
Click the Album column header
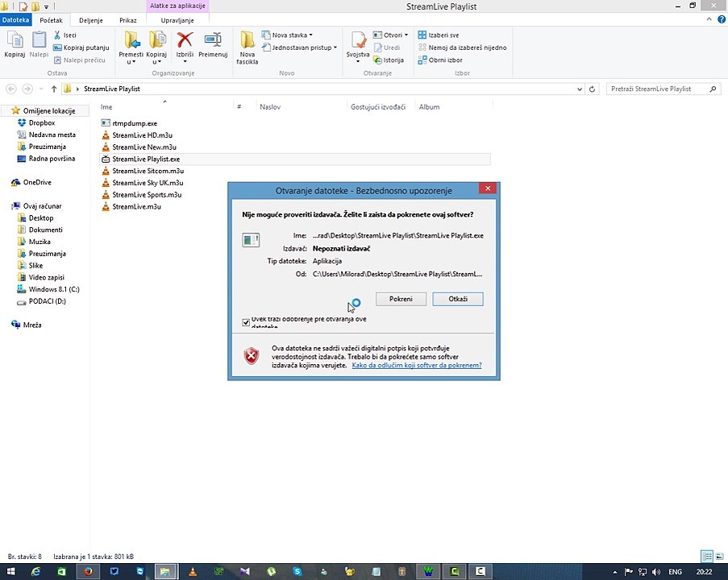coord(429,106)
